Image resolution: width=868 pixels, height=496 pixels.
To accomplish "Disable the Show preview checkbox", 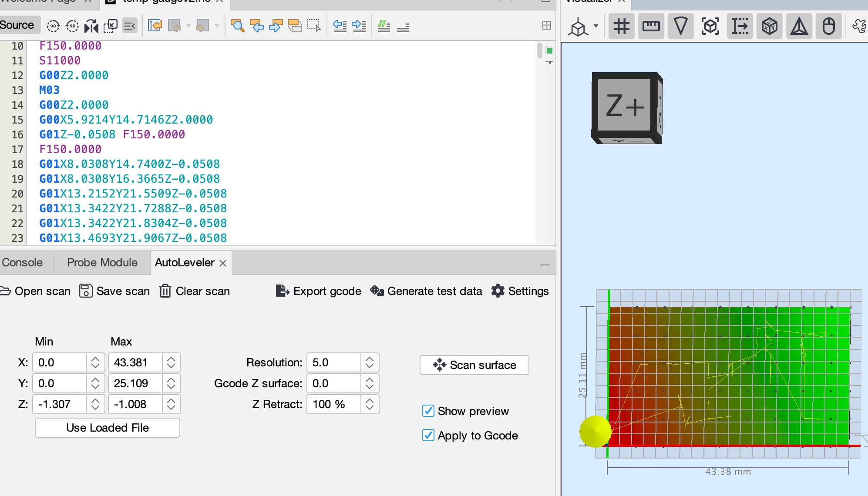I will pyautogui.click(x=428, y=411).
